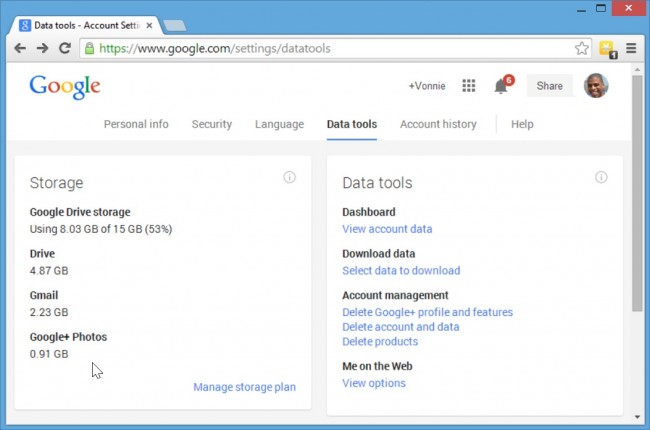Viewport: 650px width, 430px height.
Task: Click the 'Account management' heading
Action: (395, 295)
